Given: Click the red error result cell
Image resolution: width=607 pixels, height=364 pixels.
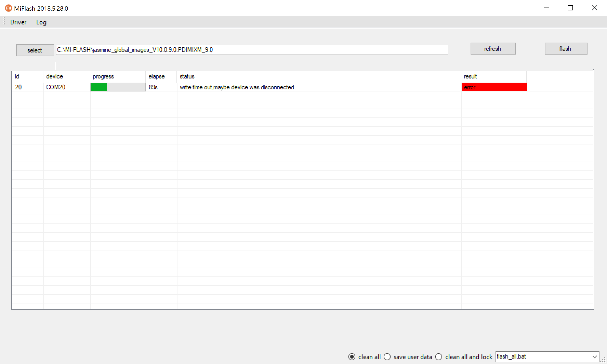Looking at the screenshot, I should (x=494, y=87).
